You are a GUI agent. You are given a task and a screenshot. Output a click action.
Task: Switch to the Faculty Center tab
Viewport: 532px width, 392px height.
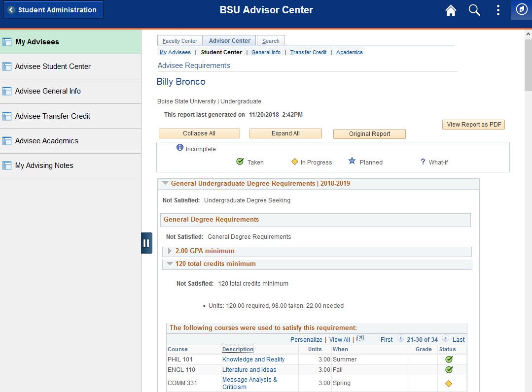(180, 41)
